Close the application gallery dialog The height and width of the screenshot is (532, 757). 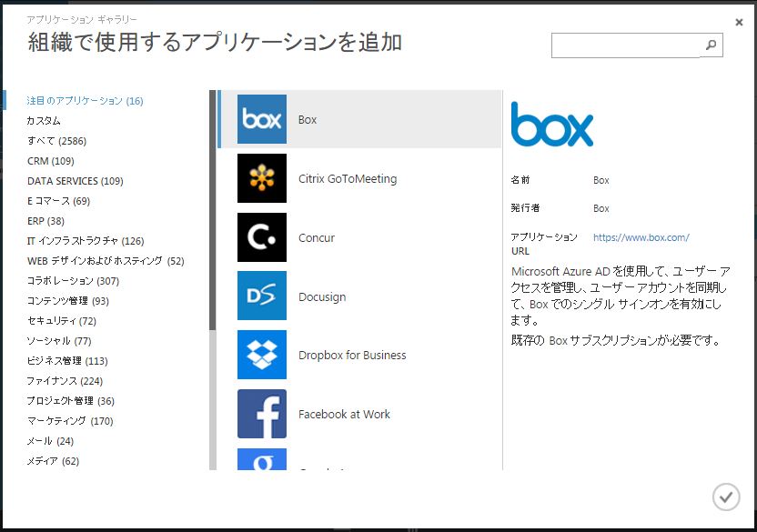(739, 22)
